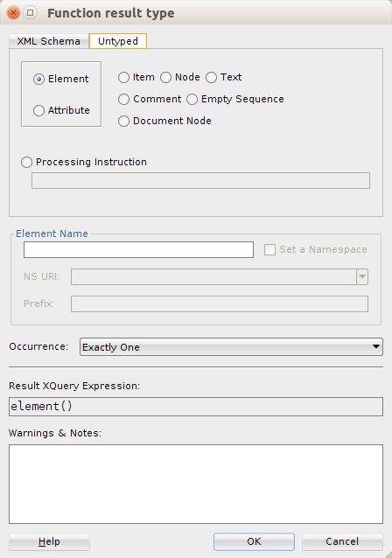Click into the Element Name text field

click(x=138, y=249)
